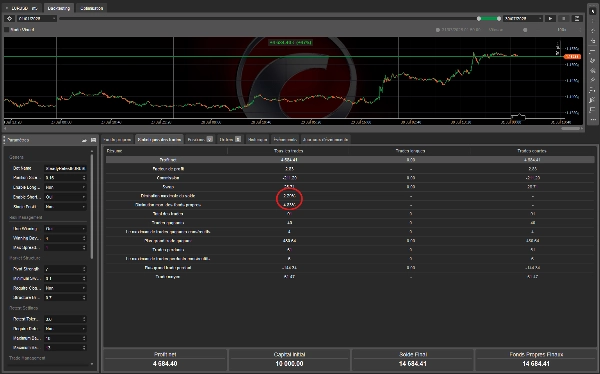This screenshot has width=600, height=374.
Task: Click the right handle of the green date range
Action: (499, 18)
